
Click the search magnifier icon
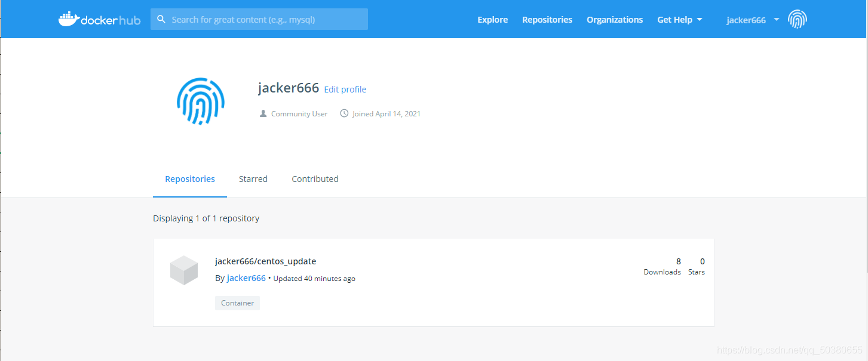click(161, 18)
